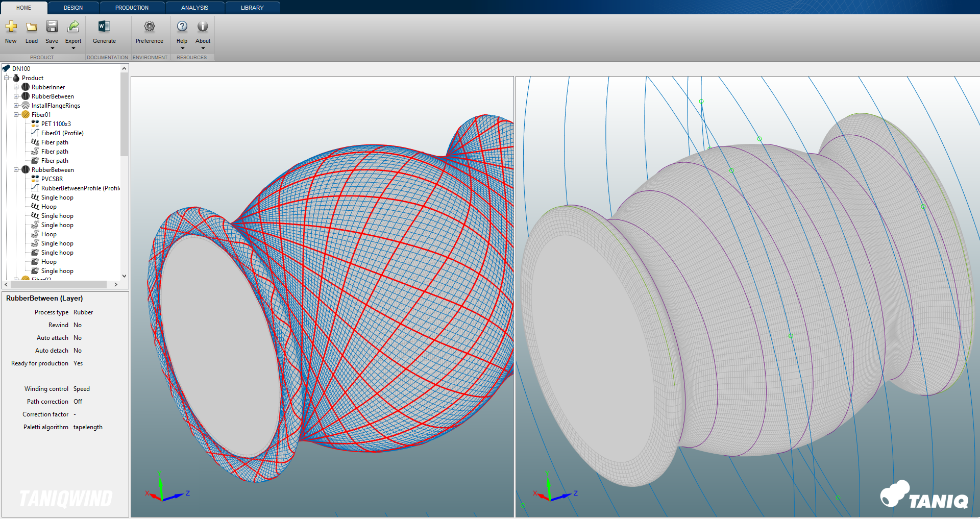This screenshot has height=519, width=980.
Task: Select the PET 1100x3 material icon
Action: click(35, 123)
